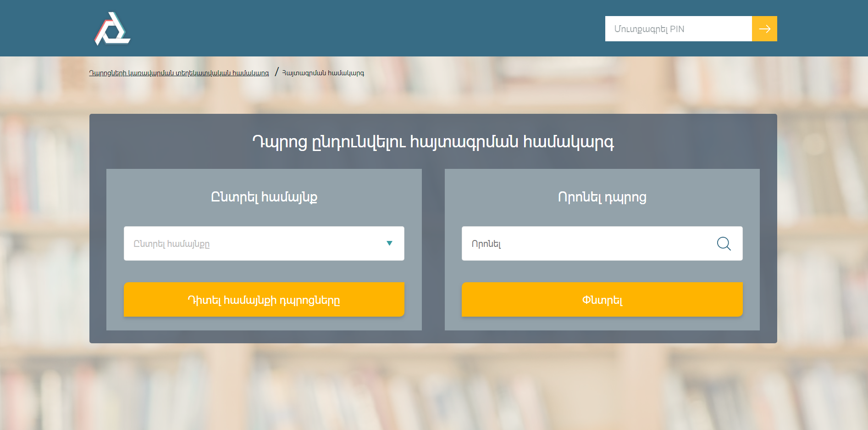Open the Ընտրել համայնքը dropdown

[264, 243]
